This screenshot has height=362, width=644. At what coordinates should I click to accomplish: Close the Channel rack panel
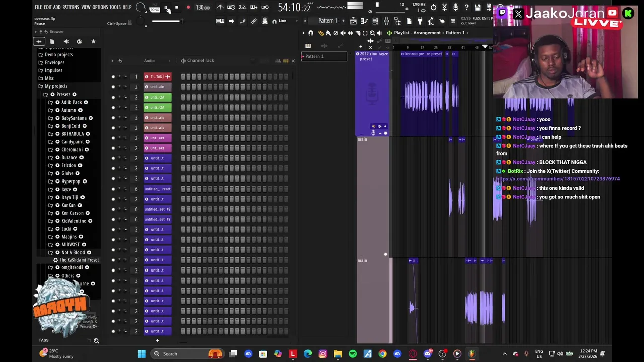pyautogui.click(x=293, y=61)
